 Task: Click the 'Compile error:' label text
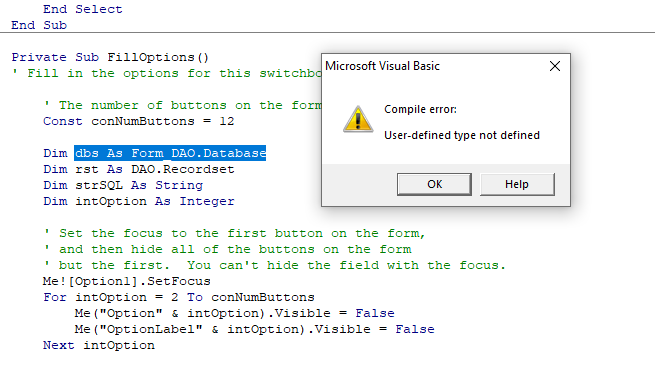point(420,109)
